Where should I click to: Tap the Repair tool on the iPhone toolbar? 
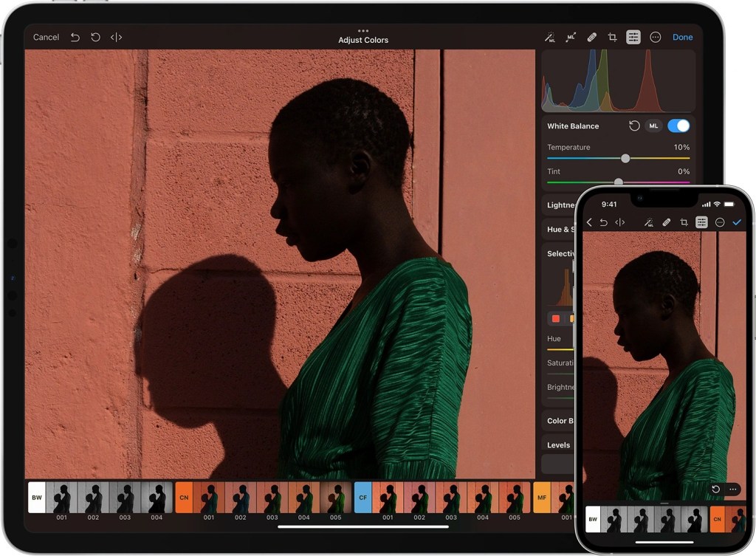click(x=667, y=222)
